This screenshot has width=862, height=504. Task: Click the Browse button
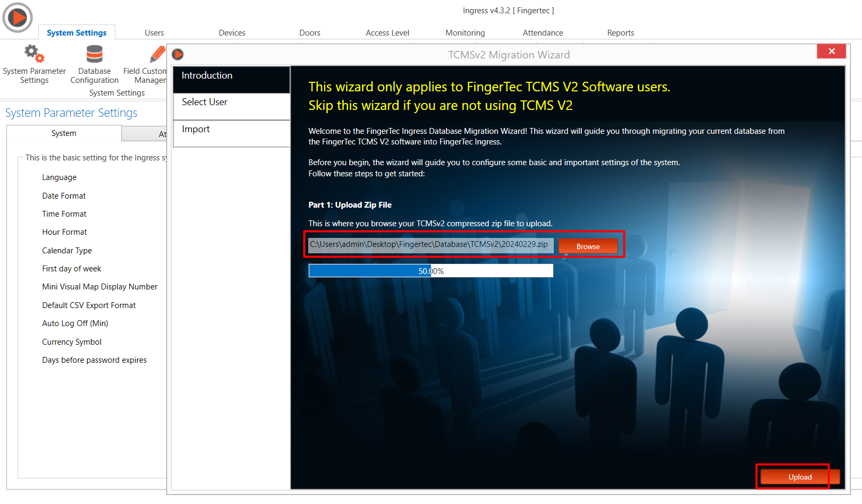click(x=588, y=246)
